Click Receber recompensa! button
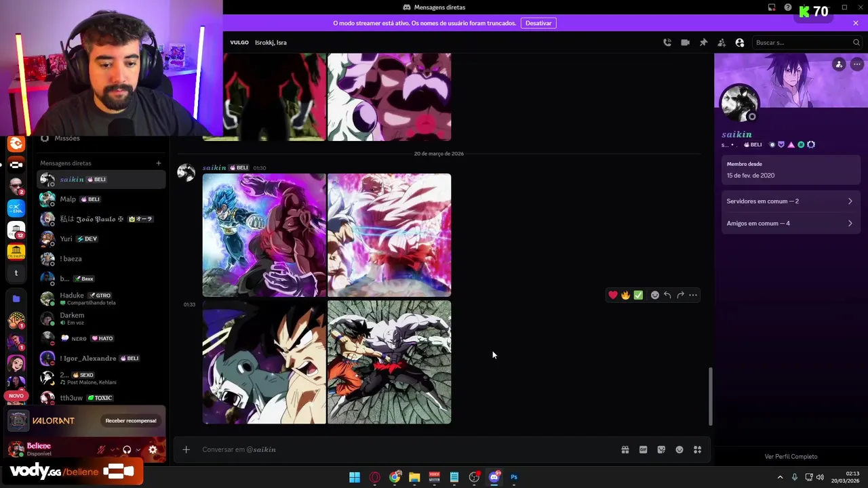 click(131, 421)
